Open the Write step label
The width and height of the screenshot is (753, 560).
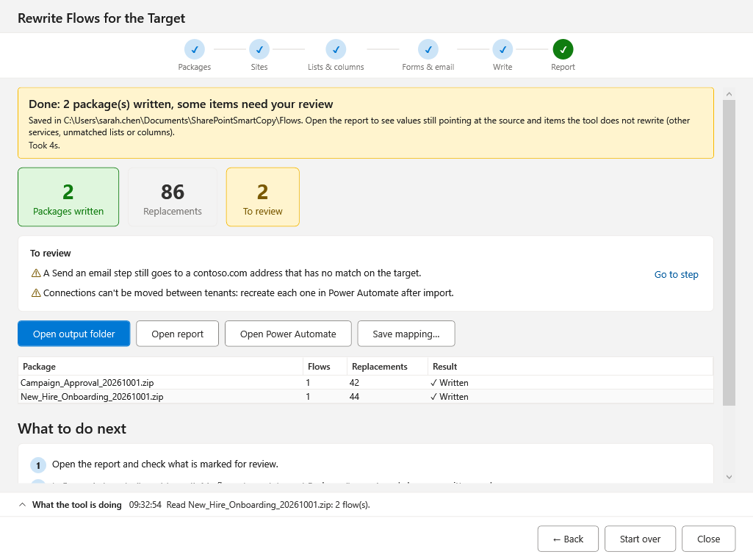[x=502, y=67]
